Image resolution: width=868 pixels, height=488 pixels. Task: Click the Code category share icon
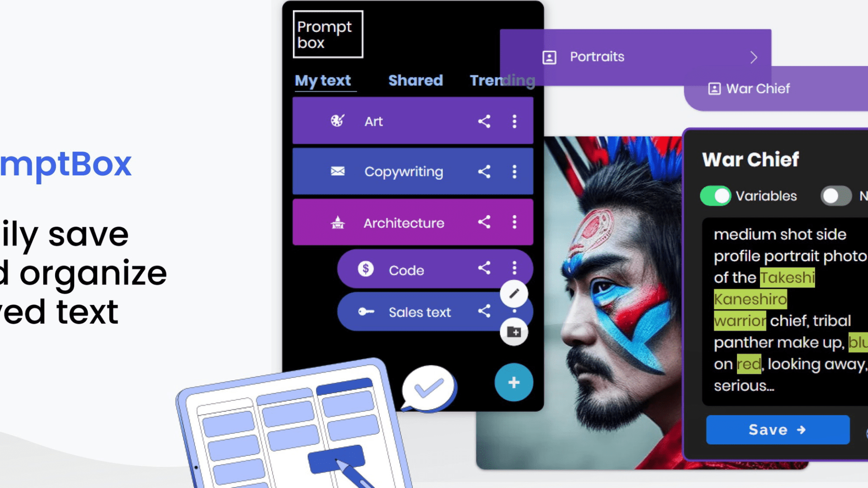[483, 269]
